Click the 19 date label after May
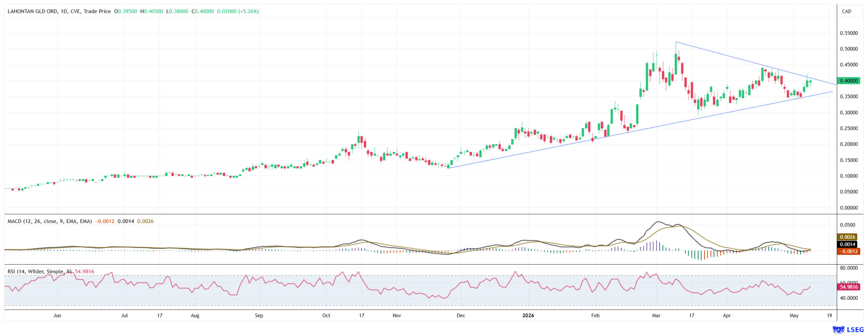 829,315
